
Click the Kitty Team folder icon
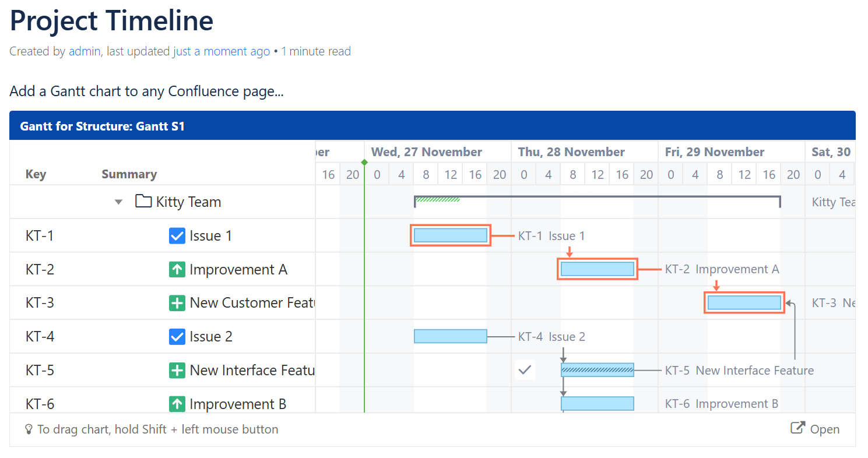coord(142,201)
